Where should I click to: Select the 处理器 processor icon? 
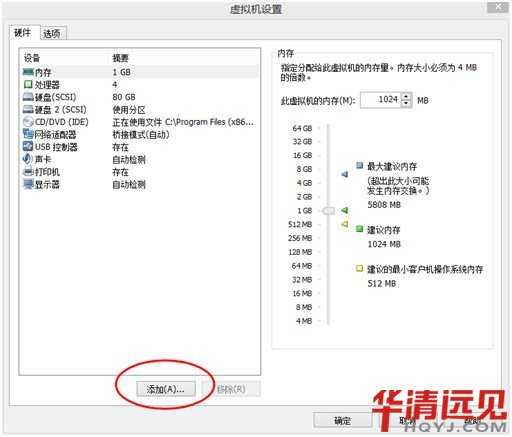pos(28,84)
